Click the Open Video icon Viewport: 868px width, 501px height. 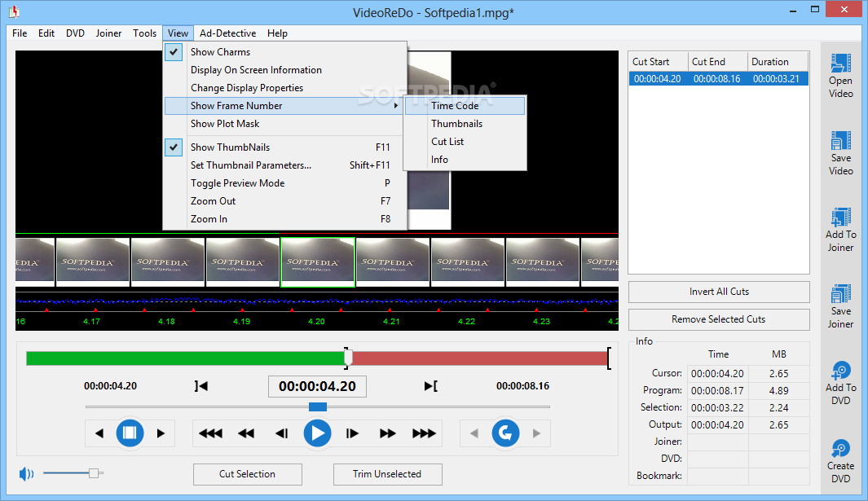pos(840,63)
